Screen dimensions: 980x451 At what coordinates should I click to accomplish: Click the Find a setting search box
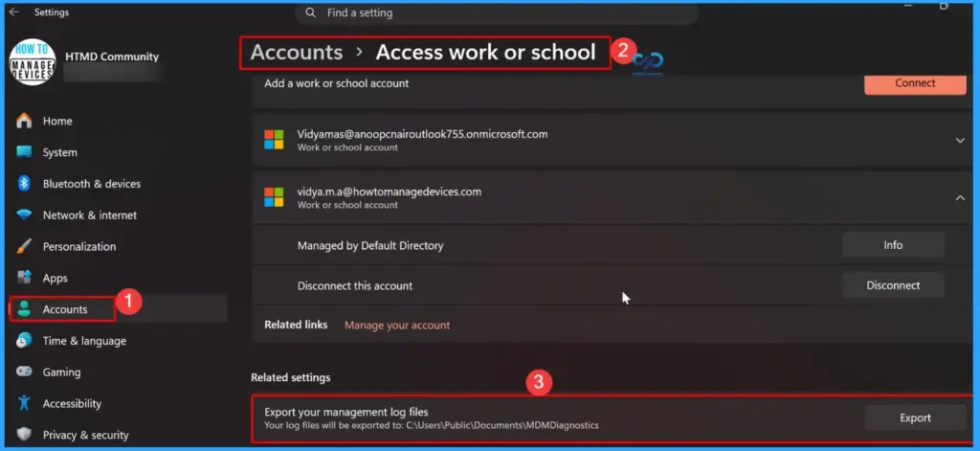point(497,12)
